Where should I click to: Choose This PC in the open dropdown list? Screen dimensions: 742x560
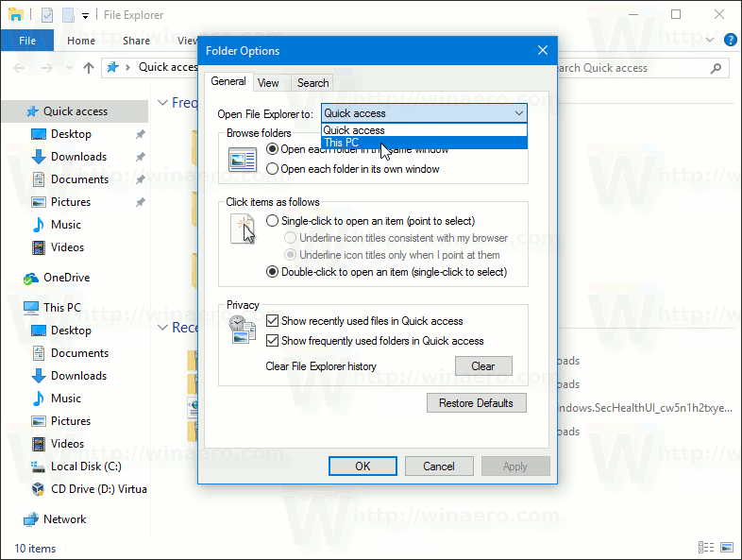point(425,143)
